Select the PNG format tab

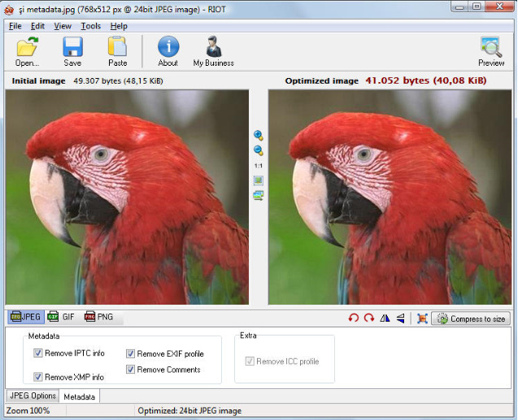pyautogui.click(x=98, y=317)
